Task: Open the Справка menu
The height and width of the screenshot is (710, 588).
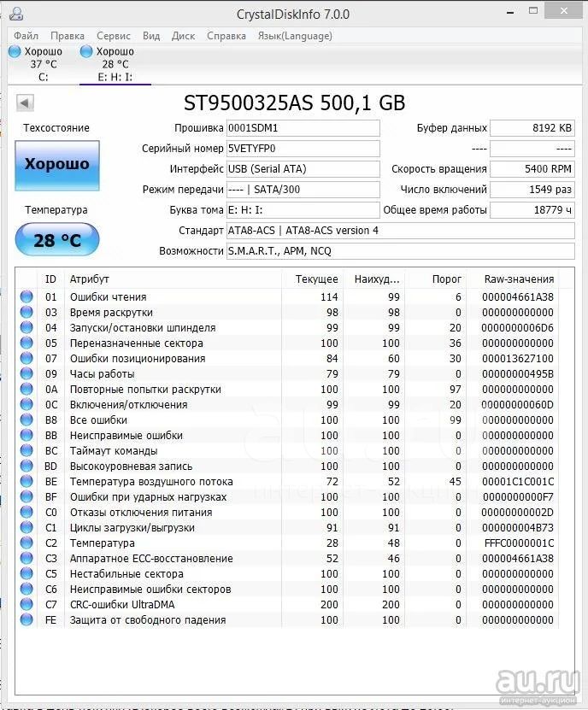Action: click(x=226, y=36)
